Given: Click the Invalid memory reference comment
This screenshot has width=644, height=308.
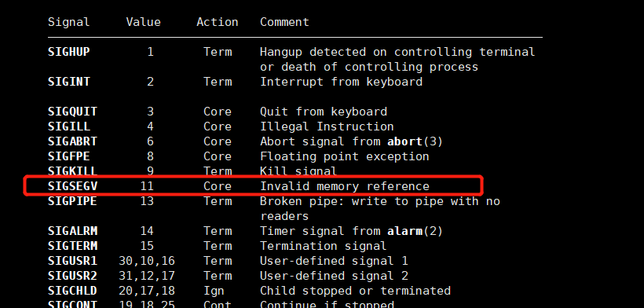Looking at the screenshot, I should click(x=345, y=186).
